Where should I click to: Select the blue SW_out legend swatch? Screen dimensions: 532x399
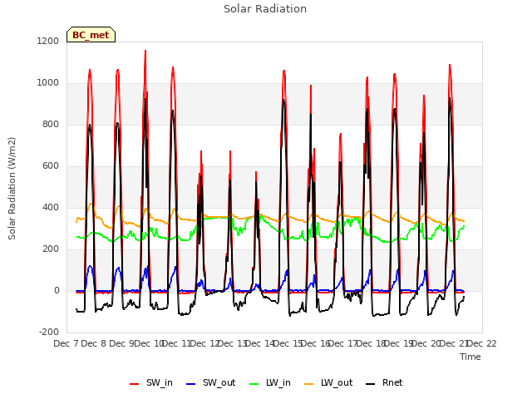(191, 384)
